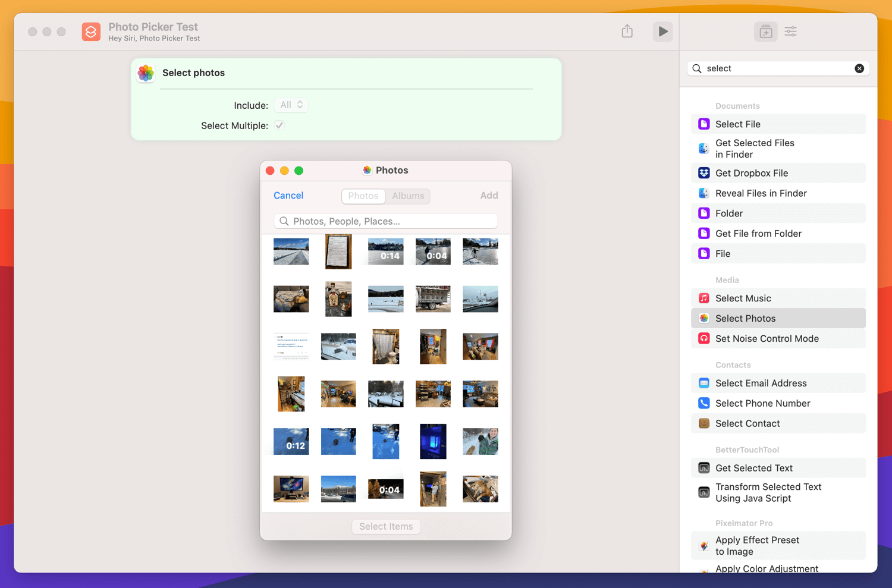This screenshot has width=892, height=588.
Task: Click the Select Music icon
Action: (x=704, y=298)
